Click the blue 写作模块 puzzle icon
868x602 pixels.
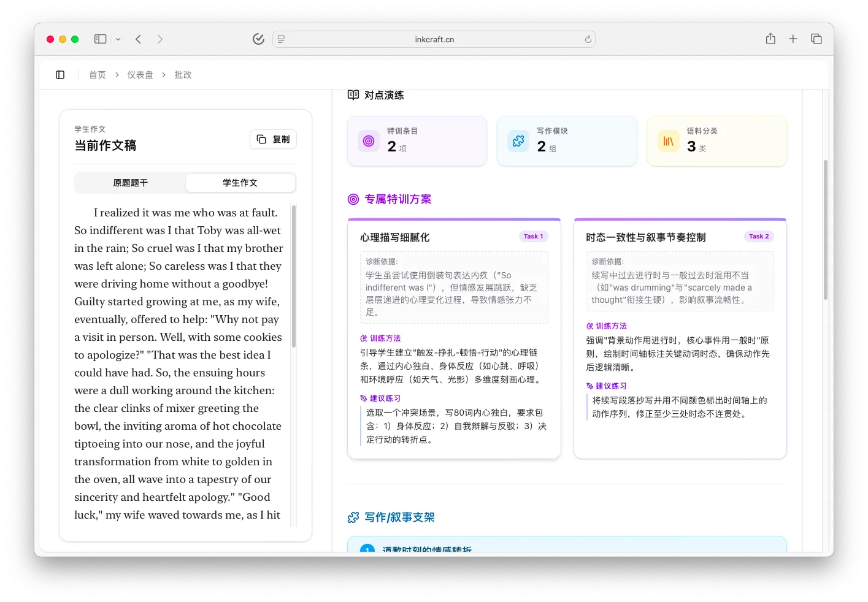coord(518,140)
